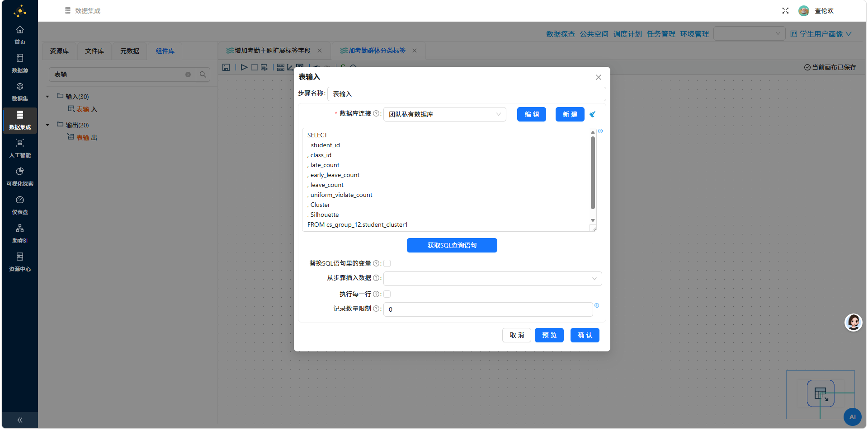868x430 pixels.
Task: Open the 从步骤插入数据 dropdown
Action: click(x=493, y=279)
